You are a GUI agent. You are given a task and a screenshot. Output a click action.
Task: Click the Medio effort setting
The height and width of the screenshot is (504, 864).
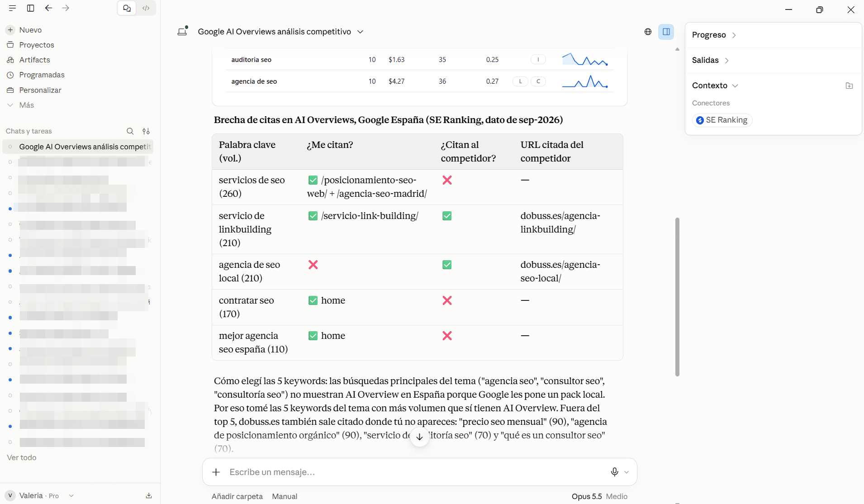pyautogui.click(x=617, y=496)
